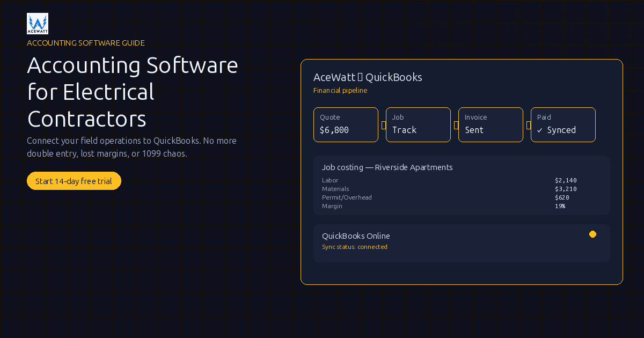Click the arrow between Invoice and Paid cards
Viewport: 644px width, 338px height.
(529, 125)
